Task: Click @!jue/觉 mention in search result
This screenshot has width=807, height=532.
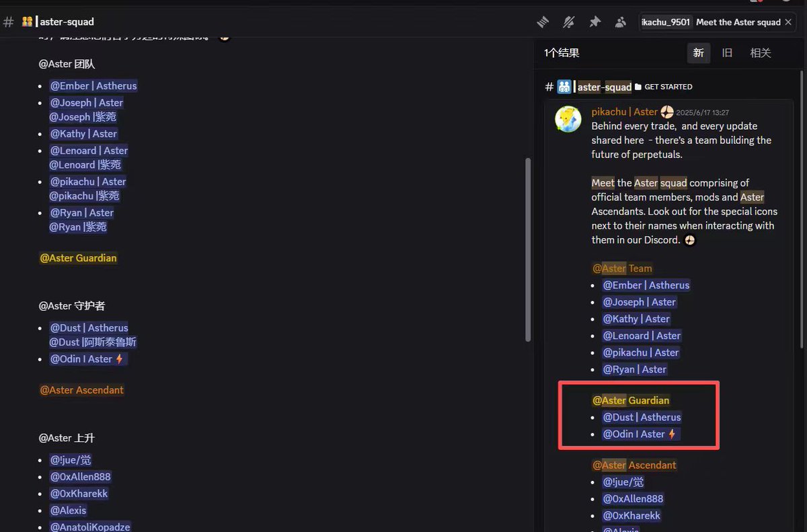Action: pos(623,482)
